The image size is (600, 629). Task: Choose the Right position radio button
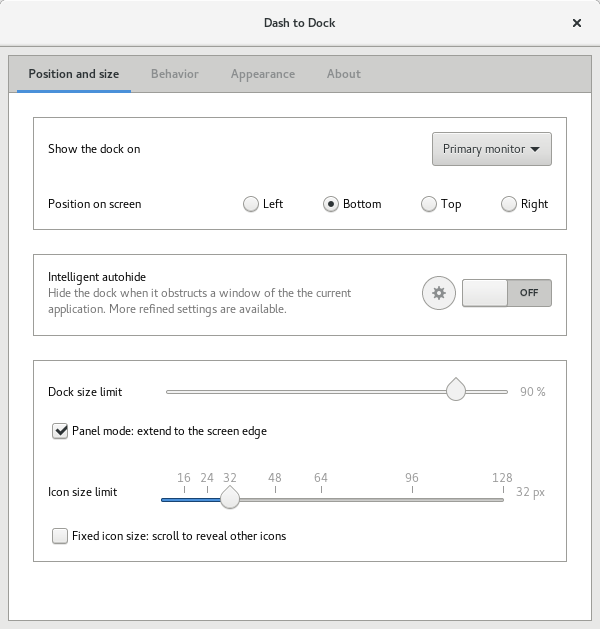pos(509,204)
